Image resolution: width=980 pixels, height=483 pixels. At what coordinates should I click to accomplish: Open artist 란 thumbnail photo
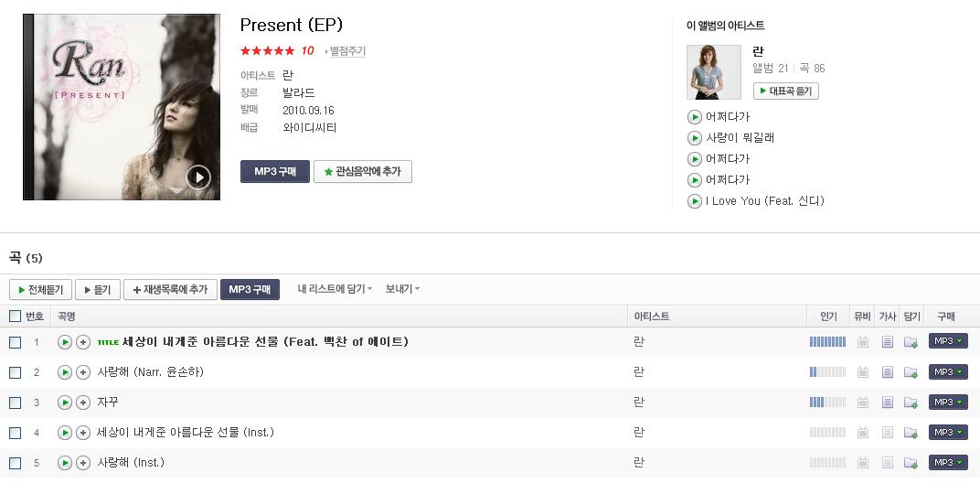coord(713,72)
